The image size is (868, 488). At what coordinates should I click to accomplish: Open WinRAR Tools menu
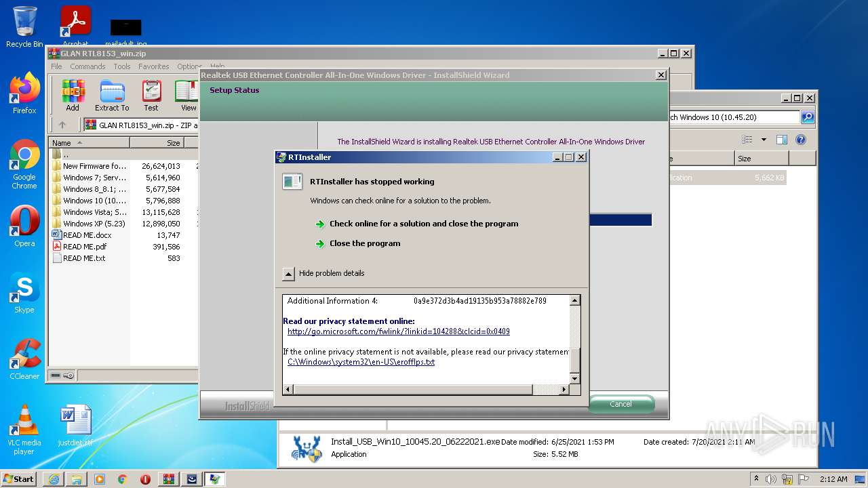coord(122,66)
